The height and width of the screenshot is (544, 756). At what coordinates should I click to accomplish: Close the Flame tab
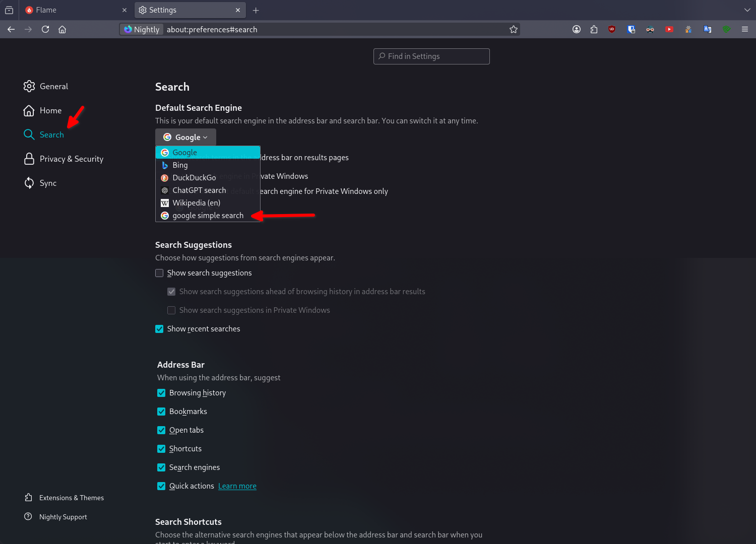(x=124, y=10)
